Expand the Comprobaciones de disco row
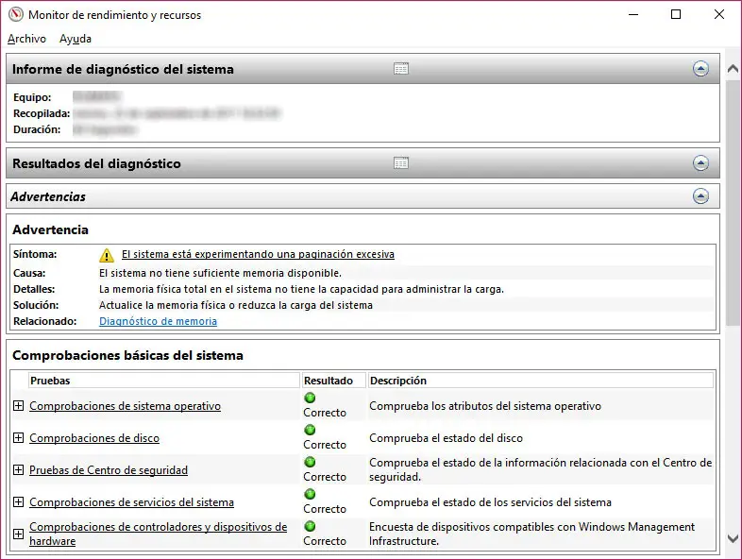 click(18, 438)
